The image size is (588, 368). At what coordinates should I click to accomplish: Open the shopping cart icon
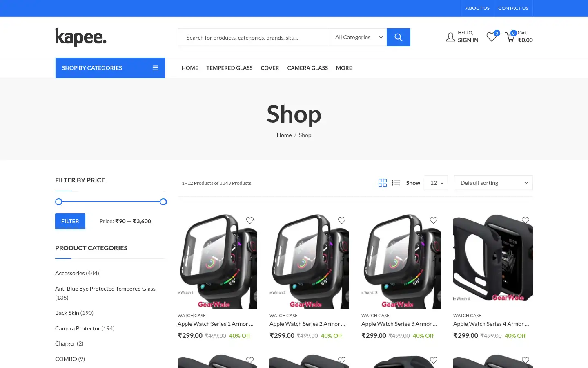tap(510, 37)
